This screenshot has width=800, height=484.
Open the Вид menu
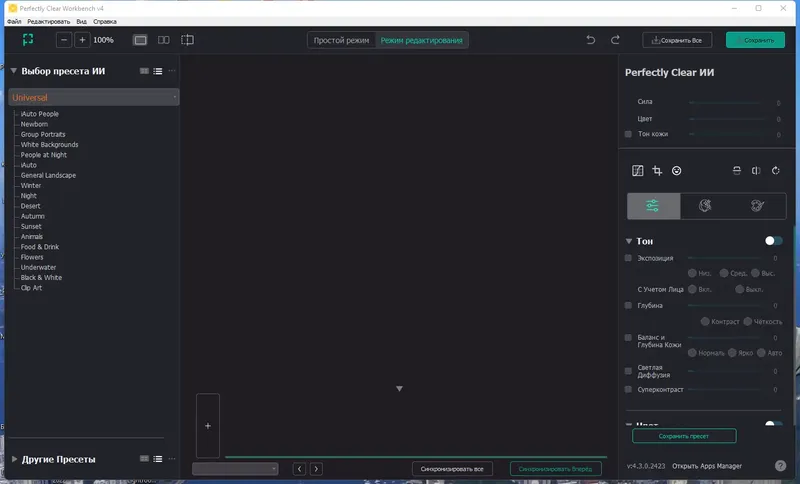(82, 21)
